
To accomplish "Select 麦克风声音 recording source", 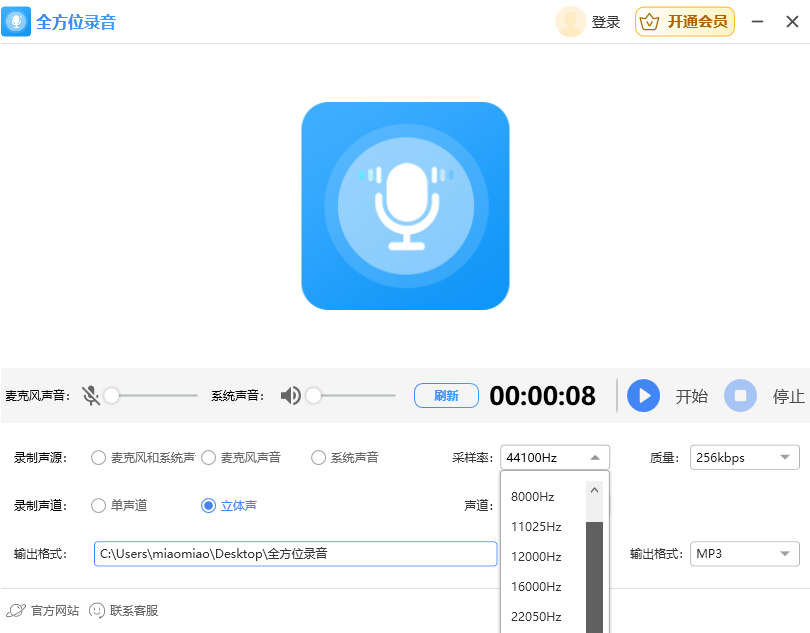I will coord(241,458).
